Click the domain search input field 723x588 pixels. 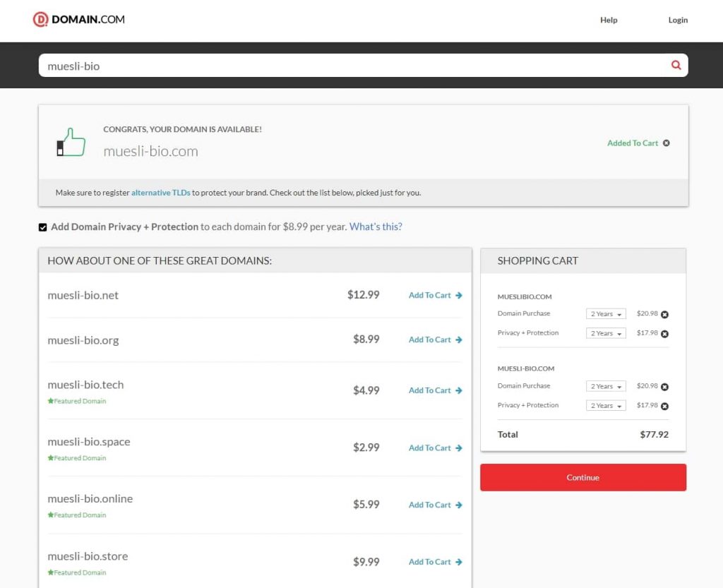click(353, 66)
